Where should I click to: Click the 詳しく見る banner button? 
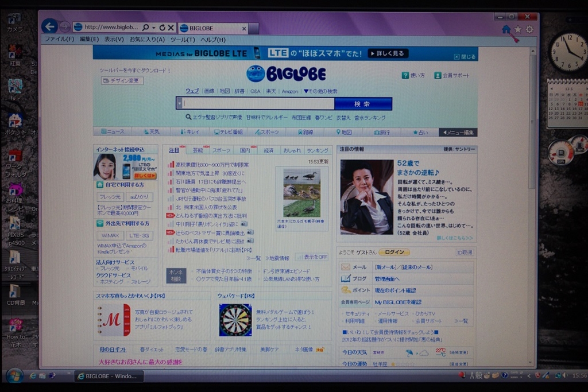(388, 53)
